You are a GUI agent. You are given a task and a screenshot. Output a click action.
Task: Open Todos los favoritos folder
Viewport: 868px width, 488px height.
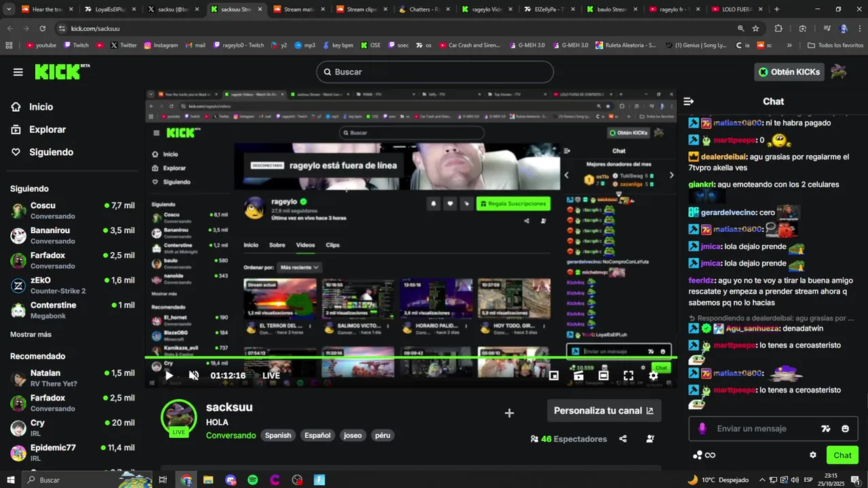pyautogui.click(x=835, y=45)
